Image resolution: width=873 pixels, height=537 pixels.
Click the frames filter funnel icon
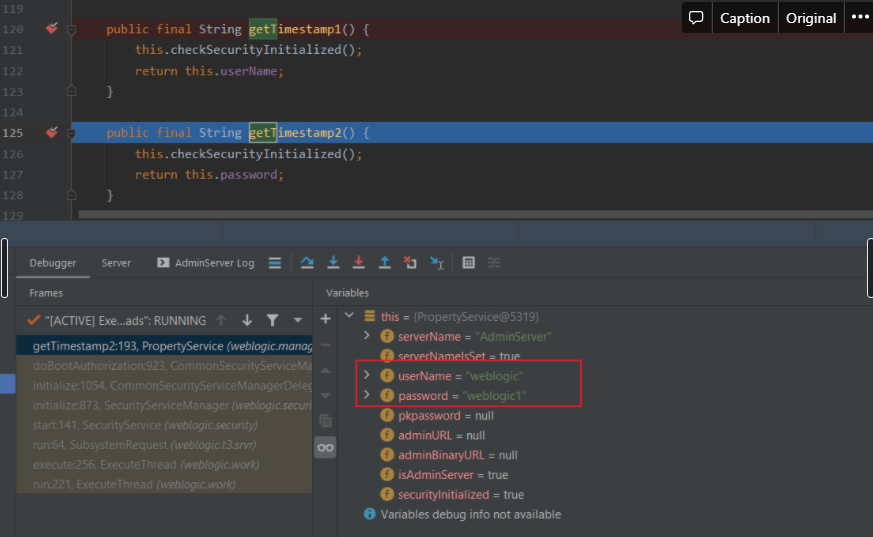[272, 320]
